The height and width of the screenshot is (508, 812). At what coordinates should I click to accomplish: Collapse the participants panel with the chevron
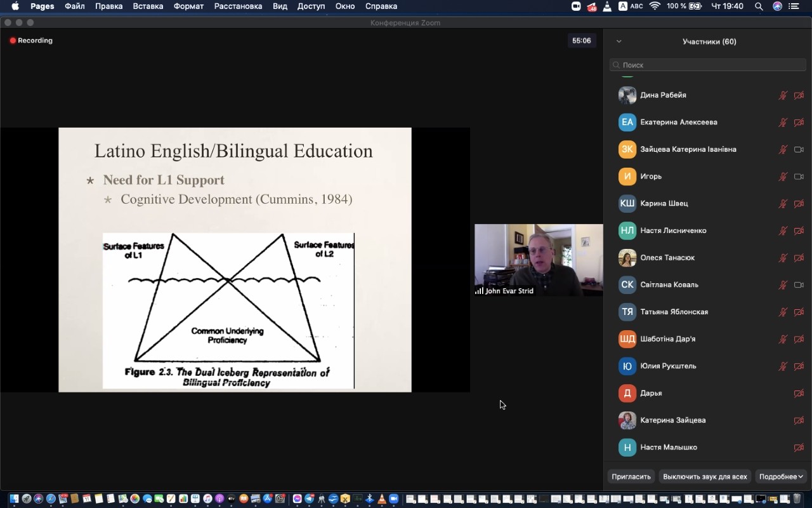pos(619,41)
